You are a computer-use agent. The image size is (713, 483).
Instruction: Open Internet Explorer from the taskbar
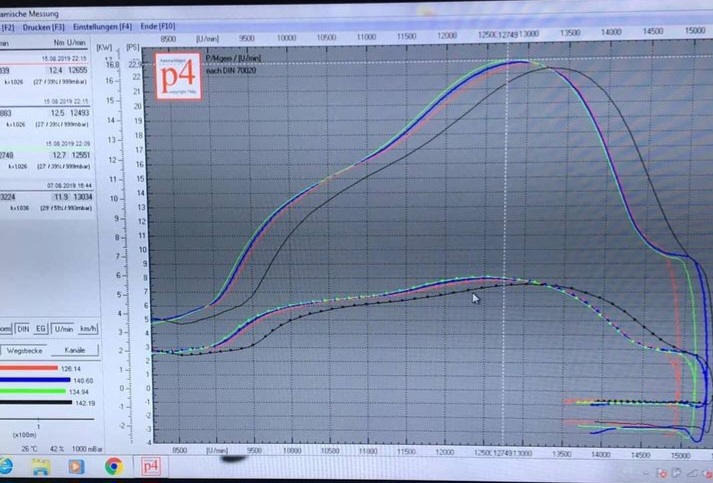pos(6,467)
